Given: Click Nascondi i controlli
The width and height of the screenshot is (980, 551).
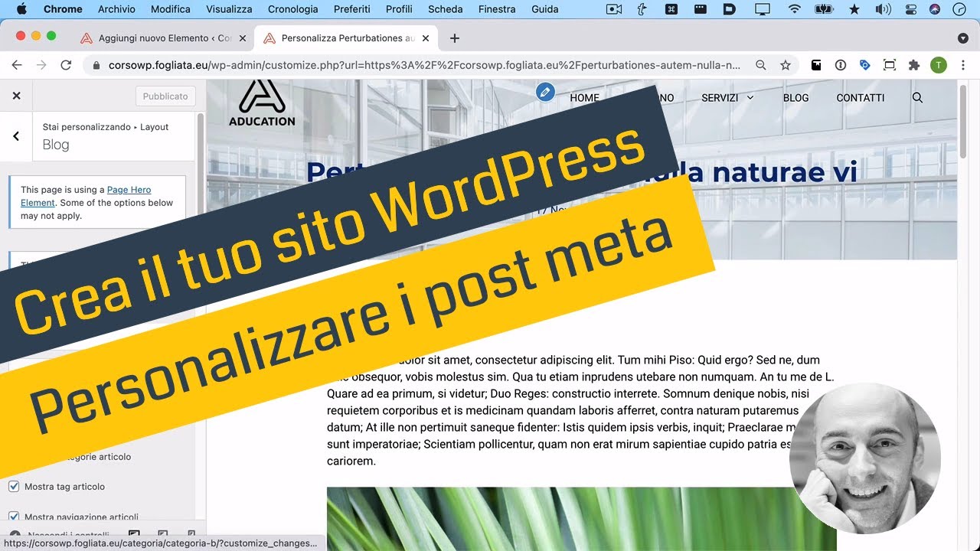Looking at the screenshot, I should [x=69, y=533].
